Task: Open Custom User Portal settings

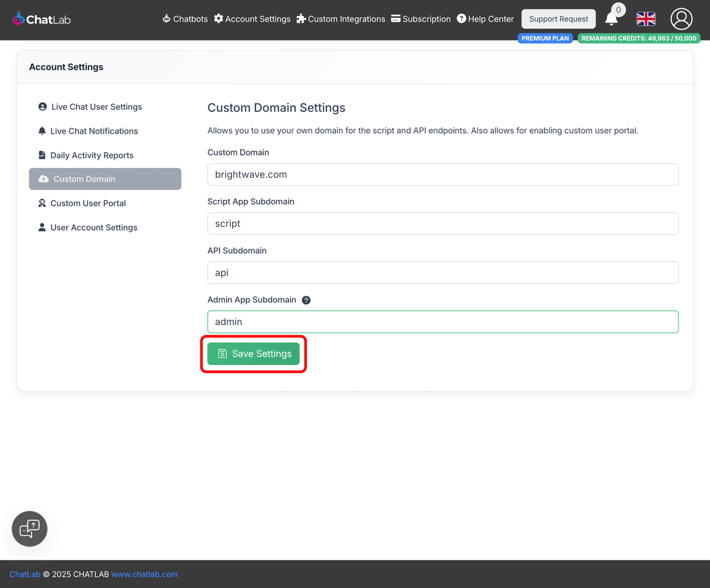Action: [x=89, y=203]
